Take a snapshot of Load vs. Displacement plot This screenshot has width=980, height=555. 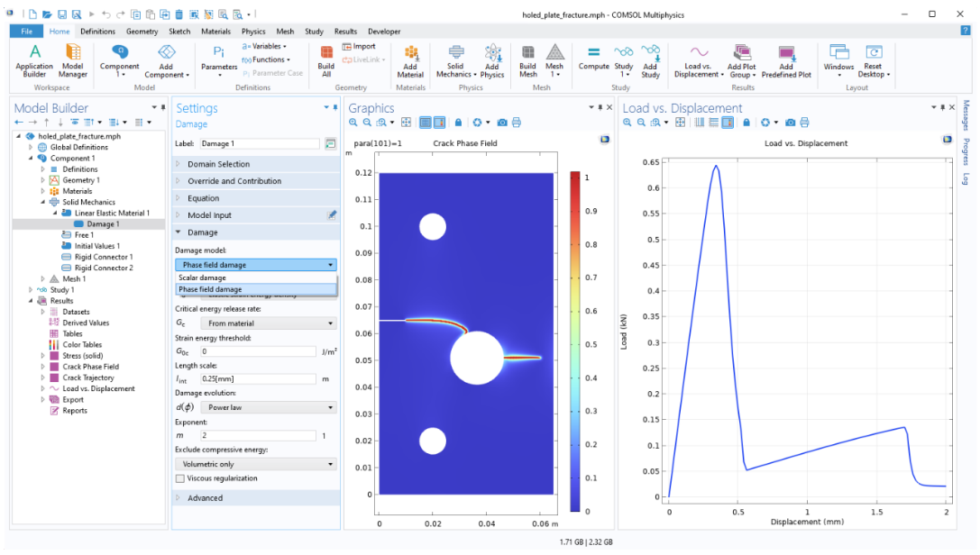791,123
